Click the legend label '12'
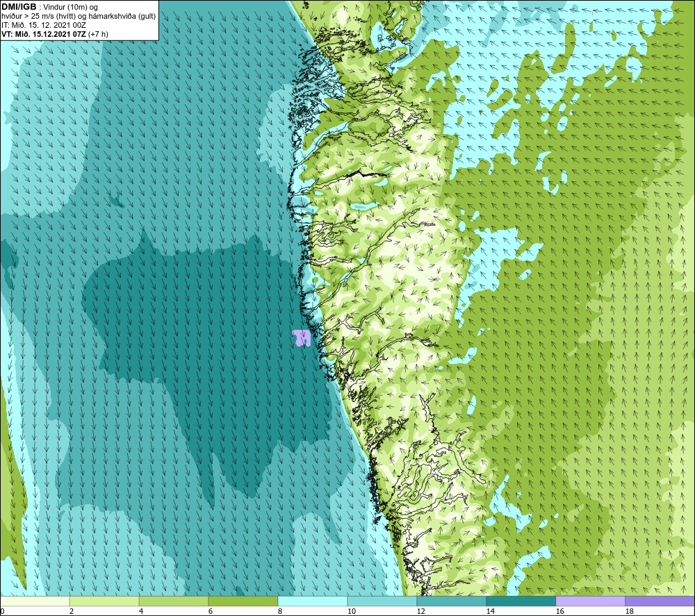 coord(420,611)
